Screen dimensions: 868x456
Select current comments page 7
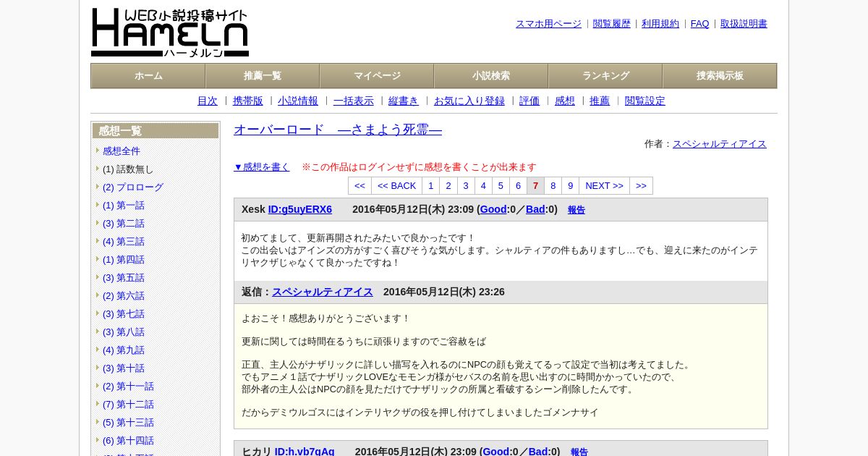[535, 186]
